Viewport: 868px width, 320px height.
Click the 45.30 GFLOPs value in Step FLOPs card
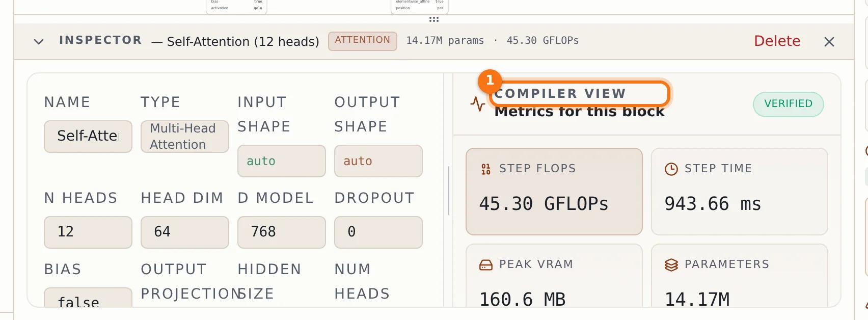pos(544,204)
